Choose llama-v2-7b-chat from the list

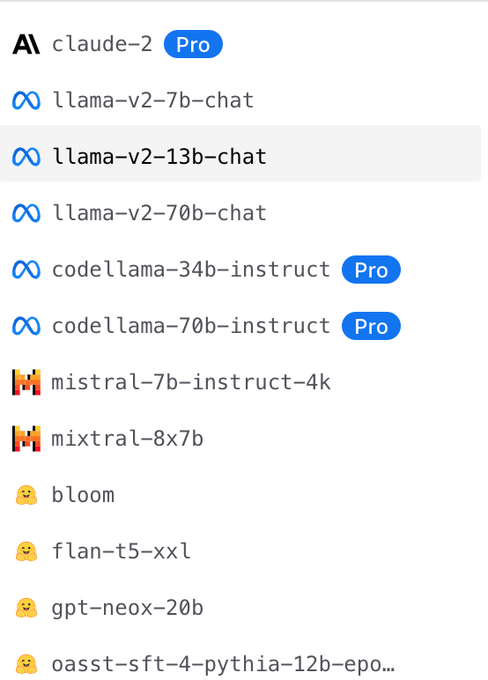(x=240, y=101)
